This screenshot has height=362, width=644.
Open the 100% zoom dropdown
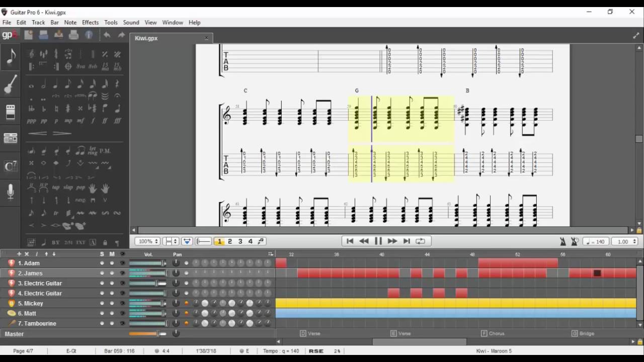point(147,241)
